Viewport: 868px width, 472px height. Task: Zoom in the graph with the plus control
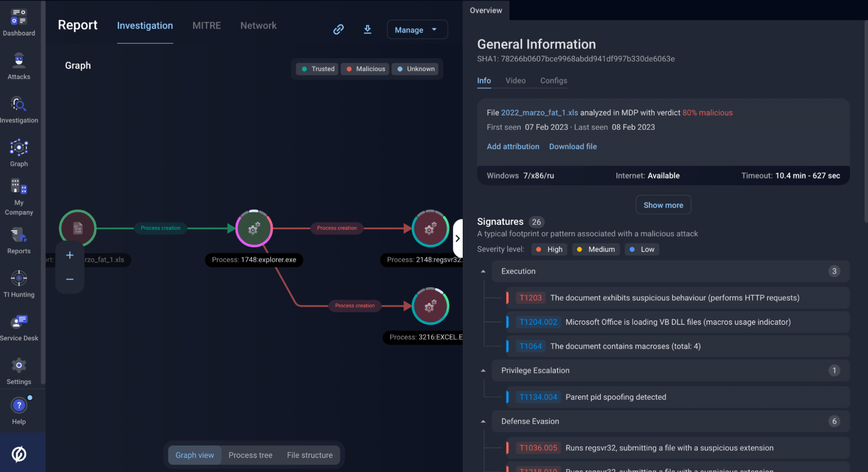[x=70, y=255]
